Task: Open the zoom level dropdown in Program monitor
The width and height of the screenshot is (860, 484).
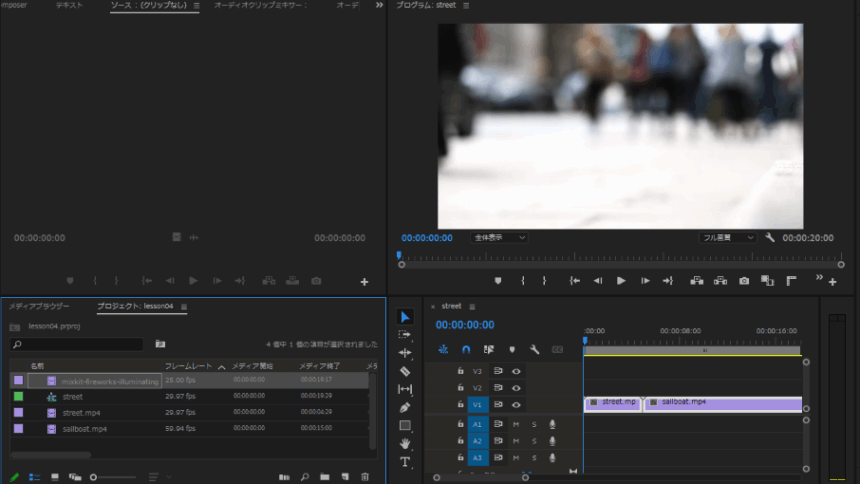Action: tap(499, 238)
